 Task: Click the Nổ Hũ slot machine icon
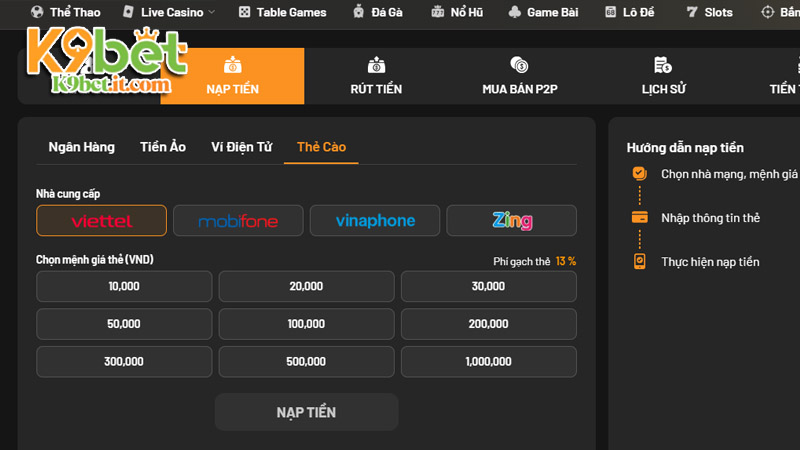437,12
